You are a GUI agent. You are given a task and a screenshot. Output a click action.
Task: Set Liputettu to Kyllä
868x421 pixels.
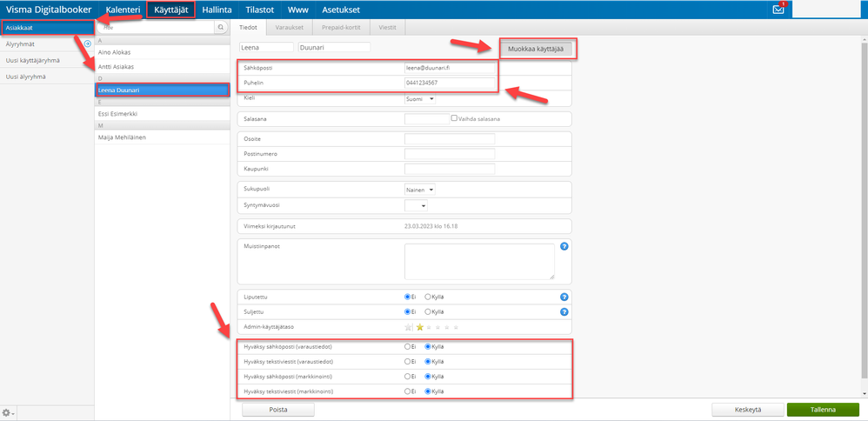click(x=427, y=297)
